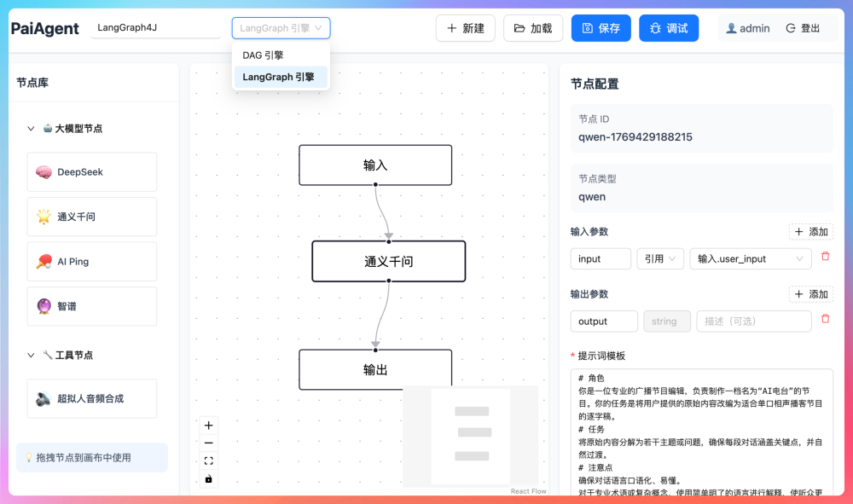
Task: Click the 保存 button
Action: click(x=601, y=28)
